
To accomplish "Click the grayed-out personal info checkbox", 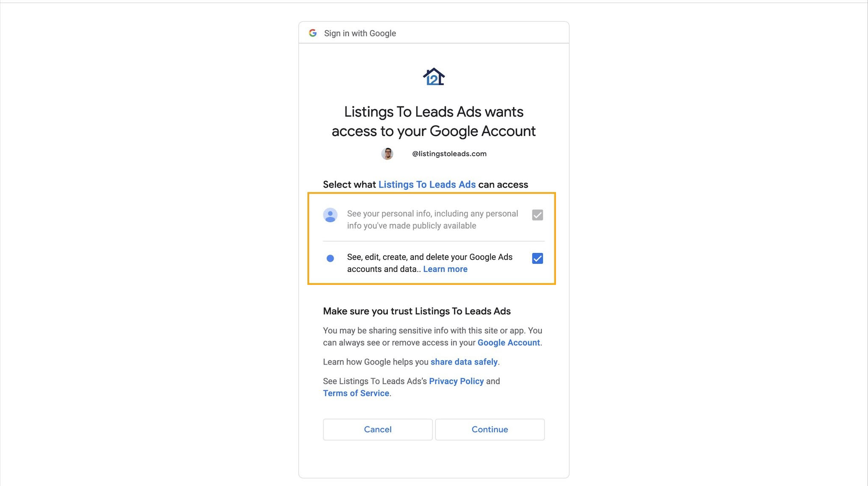I will pyautogui.click(x=537, y=215).
